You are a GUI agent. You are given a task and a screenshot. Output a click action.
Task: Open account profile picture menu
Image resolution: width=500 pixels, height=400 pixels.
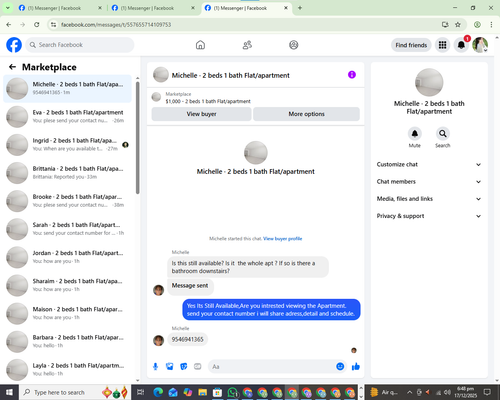pyautogui.click(x=480, y=45)
